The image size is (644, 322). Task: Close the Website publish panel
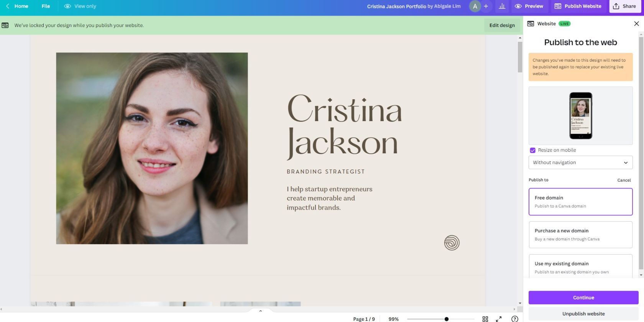[636, 24]
